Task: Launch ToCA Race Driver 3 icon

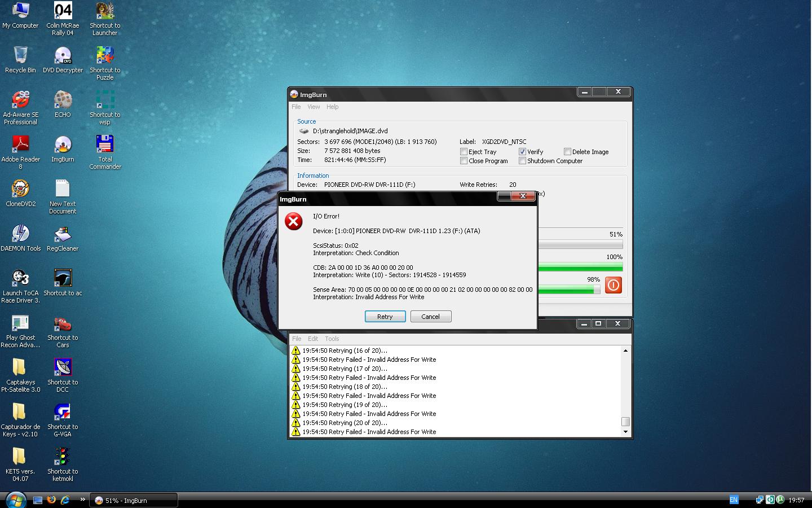Action: [x=20, y=286]
